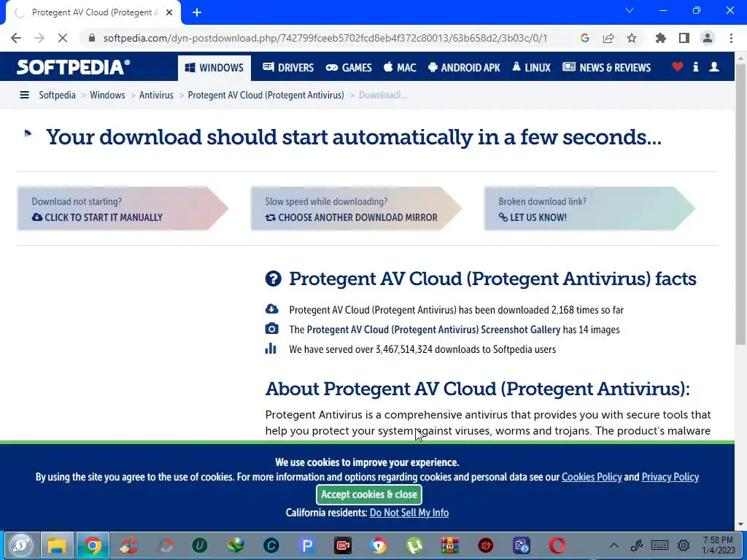Open the Chrome profile icon

click(708, 38)
